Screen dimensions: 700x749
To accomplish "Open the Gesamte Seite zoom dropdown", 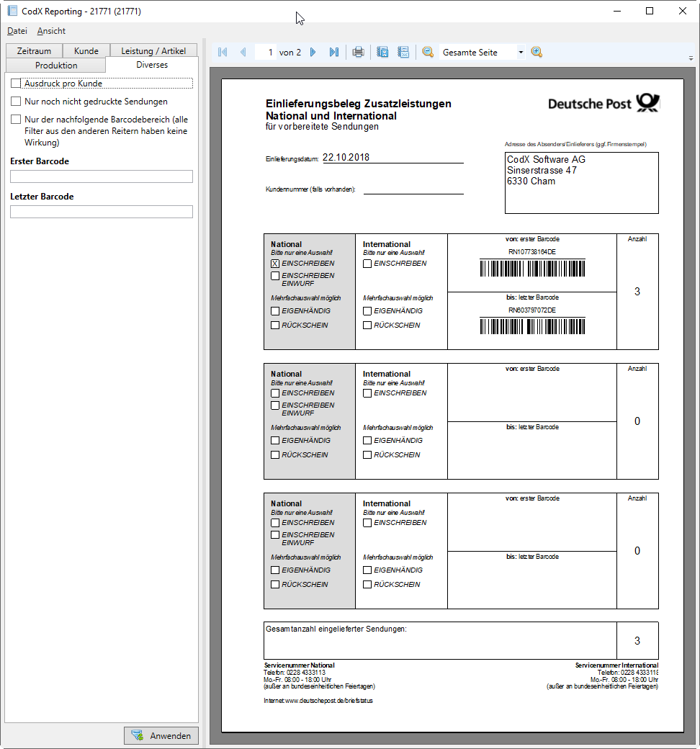I will 521,52.
